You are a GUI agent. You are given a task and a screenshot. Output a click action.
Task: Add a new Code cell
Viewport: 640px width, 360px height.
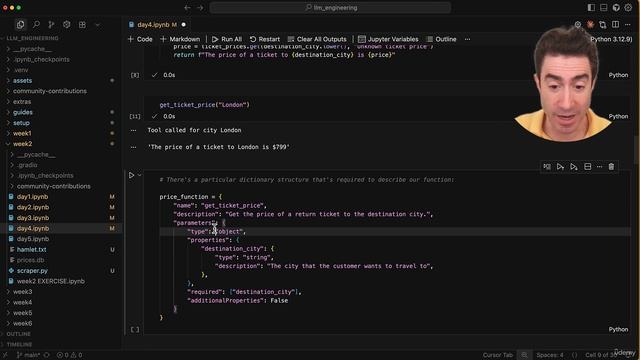[x=140, y=39]
